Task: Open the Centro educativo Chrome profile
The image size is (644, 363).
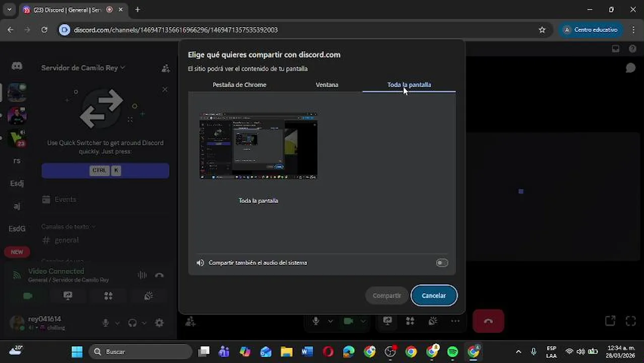Action: coord(590,30)
